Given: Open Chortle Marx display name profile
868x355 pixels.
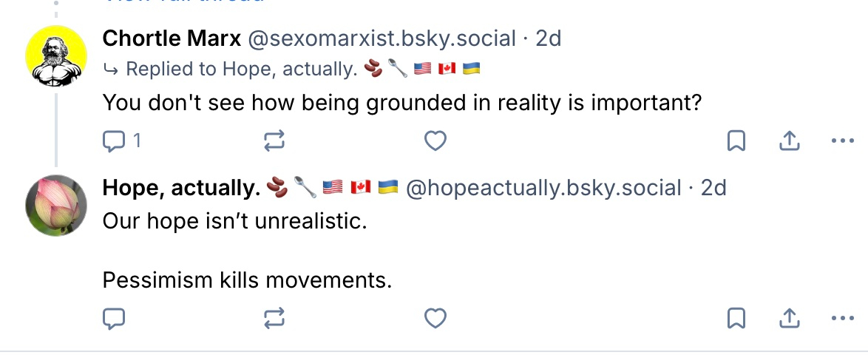Looking at the screenshot, I should tap(171, 38).
